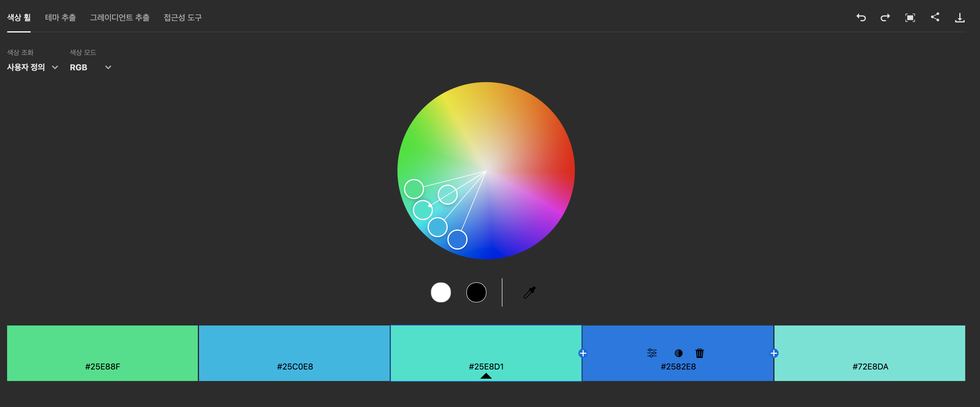Click the sky blue handle on the wheel
Screen dimensions: 980x407
click(x=437, y=227)
